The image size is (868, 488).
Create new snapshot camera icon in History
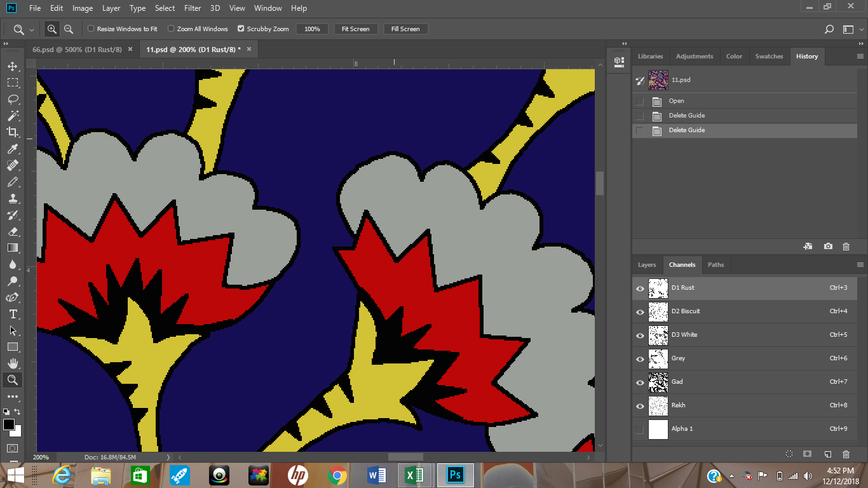[x=828, y=247]
